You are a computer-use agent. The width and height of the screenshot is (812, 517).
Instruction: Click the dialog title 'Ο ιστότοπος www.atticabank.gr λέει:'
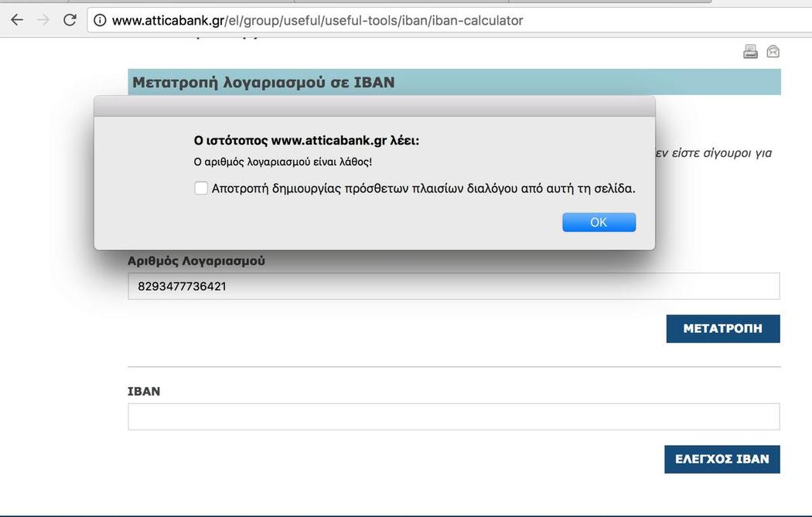pyautogui.click(x=306, y=140)
